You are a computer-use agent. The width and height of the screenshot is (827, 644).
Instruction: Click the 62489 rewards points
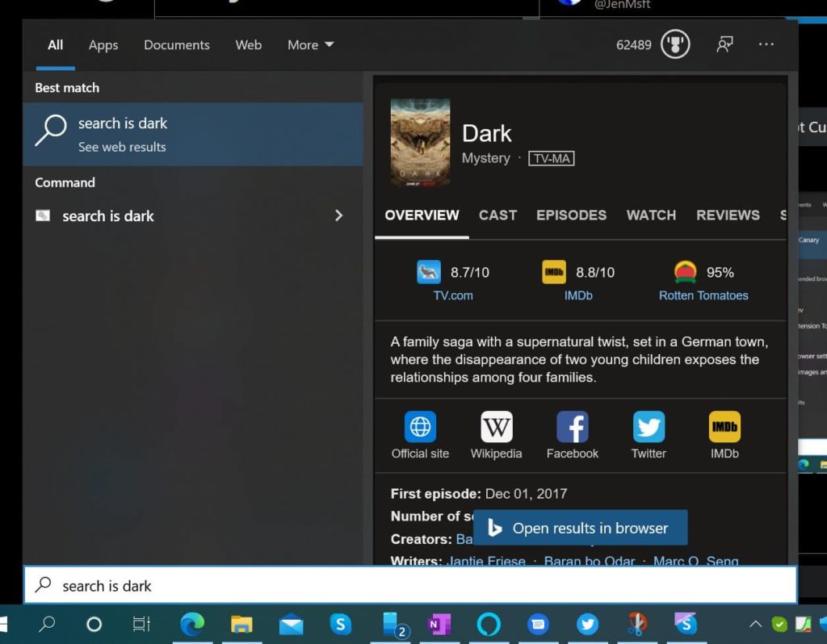[633, 45]
